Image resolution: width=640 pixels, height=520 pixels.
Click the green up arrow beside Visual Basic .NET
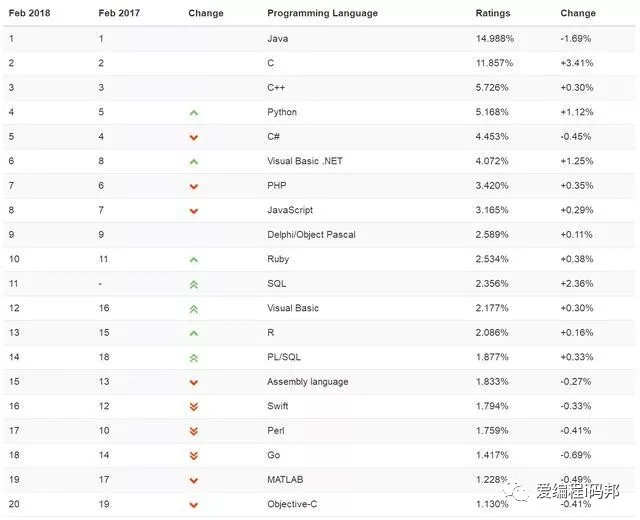point(194,162)
